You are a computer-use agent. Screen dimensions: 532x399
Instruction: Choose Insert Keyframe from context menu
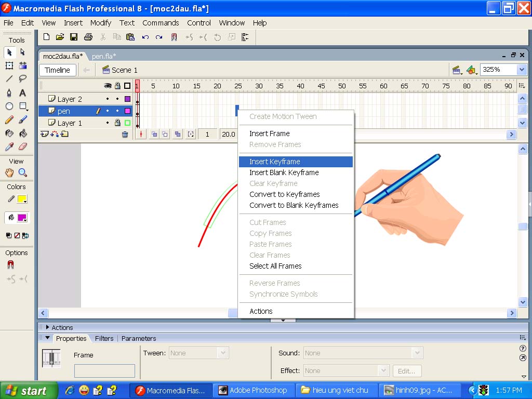point(296,162)
